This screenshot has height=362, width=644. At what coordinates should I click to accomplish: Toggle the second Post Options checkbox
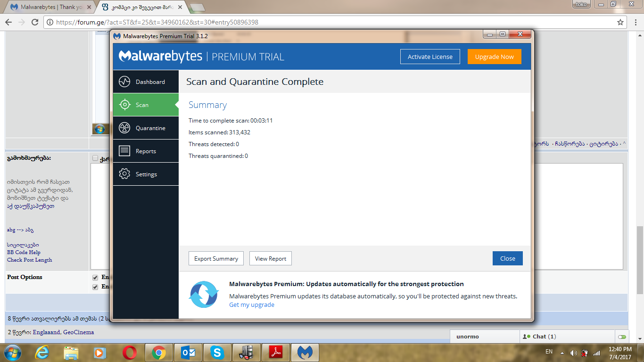[95, 287]
